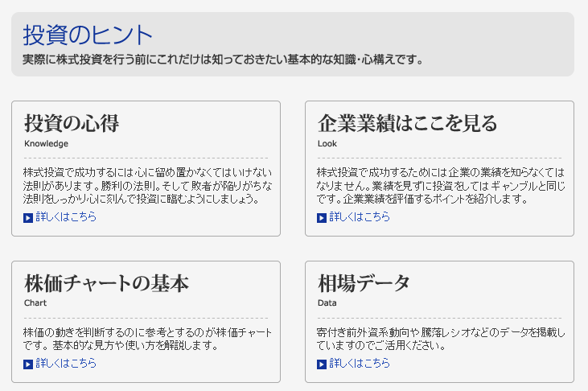Click the Data subtitle label
The height and width of the screenshot is (391, 588).
[x=327, y=303]
